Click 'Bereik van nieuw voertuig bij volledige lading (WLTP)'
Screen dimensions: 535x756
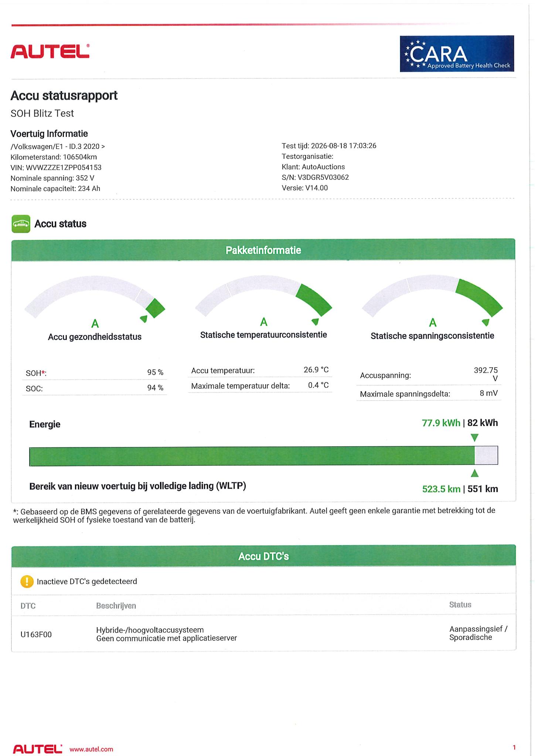tap(137, 486)
